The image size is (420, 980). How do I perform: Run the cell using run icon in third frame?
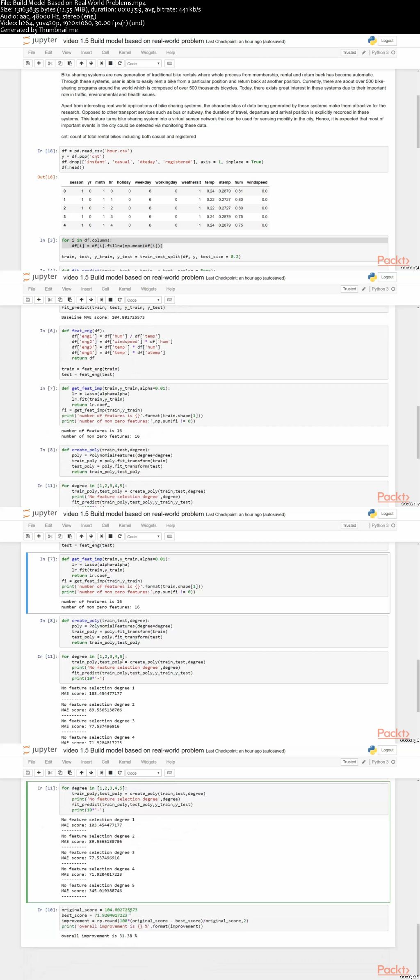click(102, 536)
